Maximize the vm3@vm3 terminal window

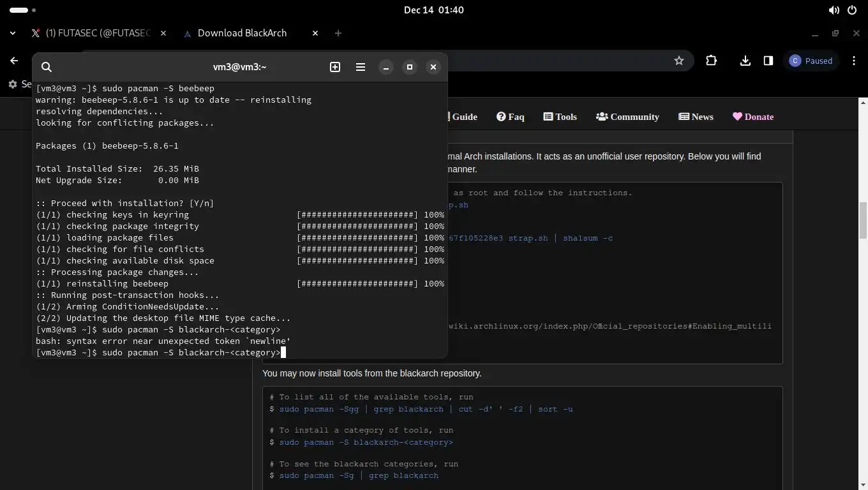[410, 67]
